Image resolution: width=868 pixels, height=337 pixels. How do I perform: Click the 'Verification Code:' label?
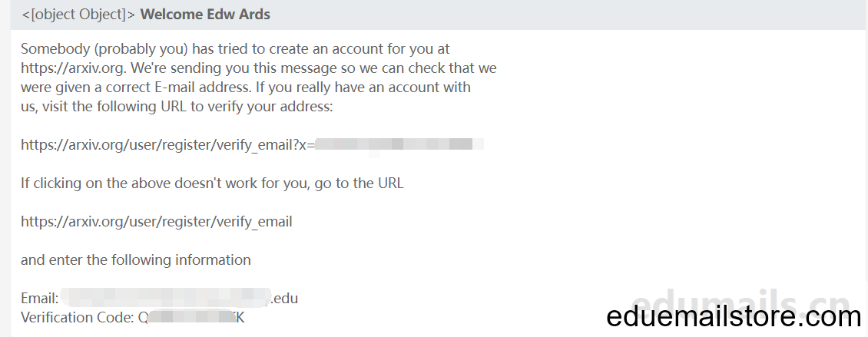click(78, 318)
